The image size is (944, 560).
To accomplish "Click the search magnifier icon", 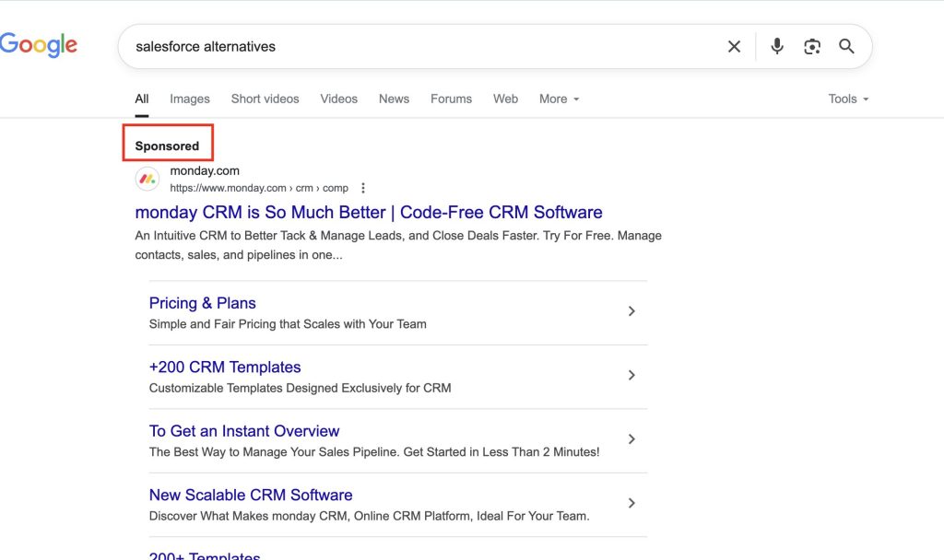I will pyautogui.click(x=846, y=45).
